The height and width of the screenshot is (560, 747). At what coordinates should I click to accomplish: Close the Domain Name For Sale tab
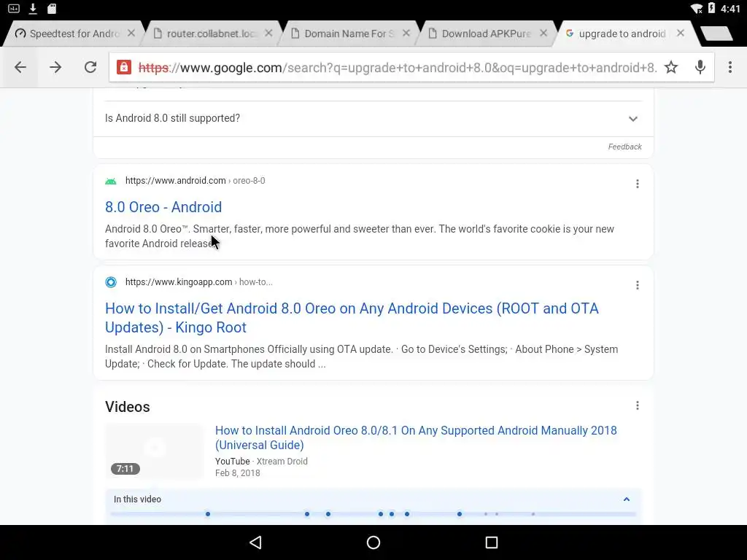pos(406,33)
